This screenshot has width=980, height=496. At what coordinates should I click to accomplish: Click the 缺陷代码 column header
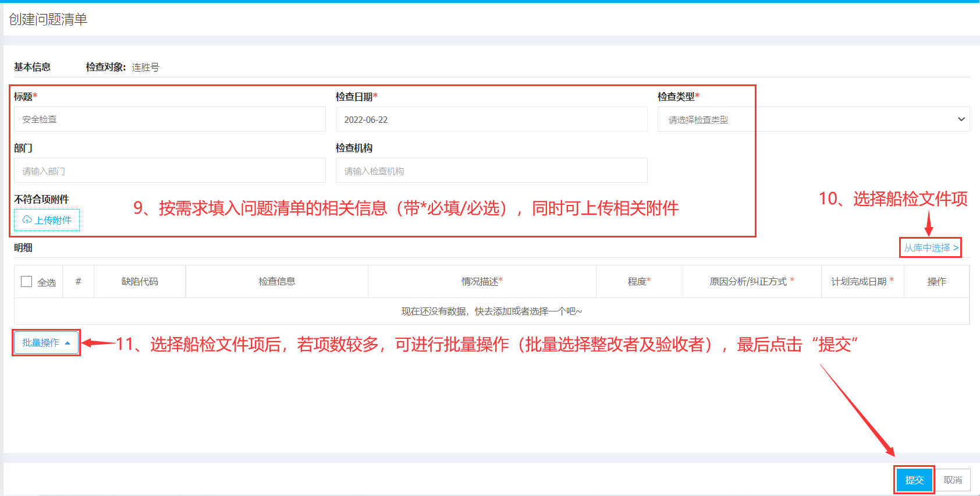tap(140, 282)
